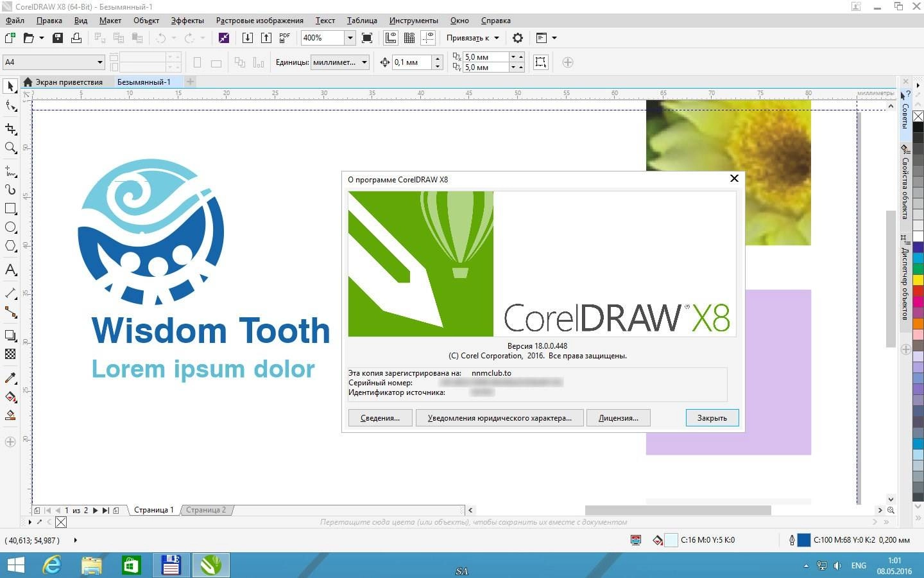Click the Import icon in toolbar
Image resolution: width=924 pixels, height=578 pixels.
[248, 38]
